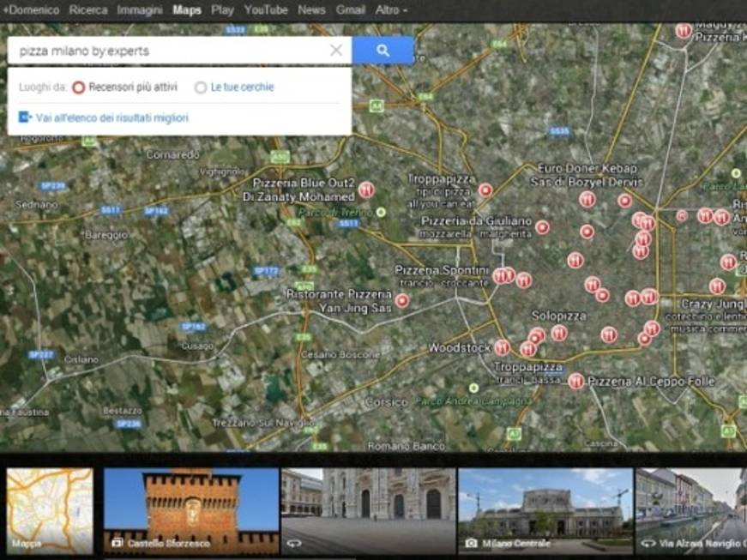Click the 'Trezzano Sul Naviglio' town label
Screen dimensions: 747x560
coord(263,423)
